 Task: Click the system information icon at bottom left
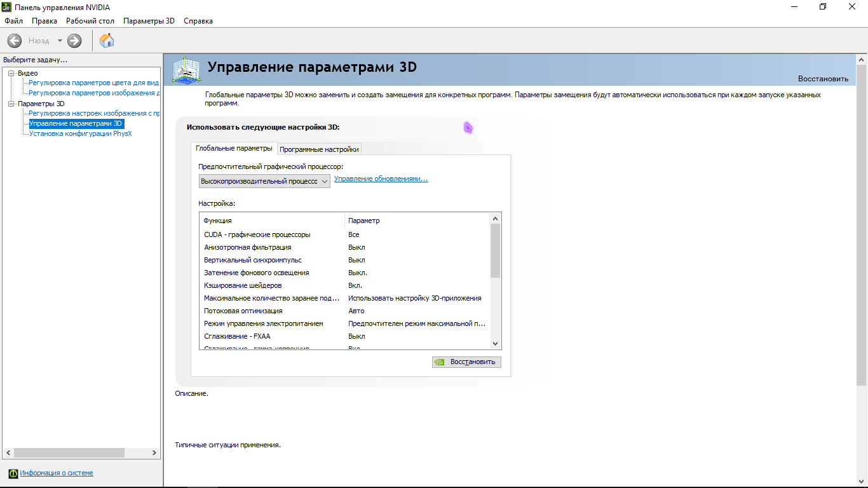[13, 473]
